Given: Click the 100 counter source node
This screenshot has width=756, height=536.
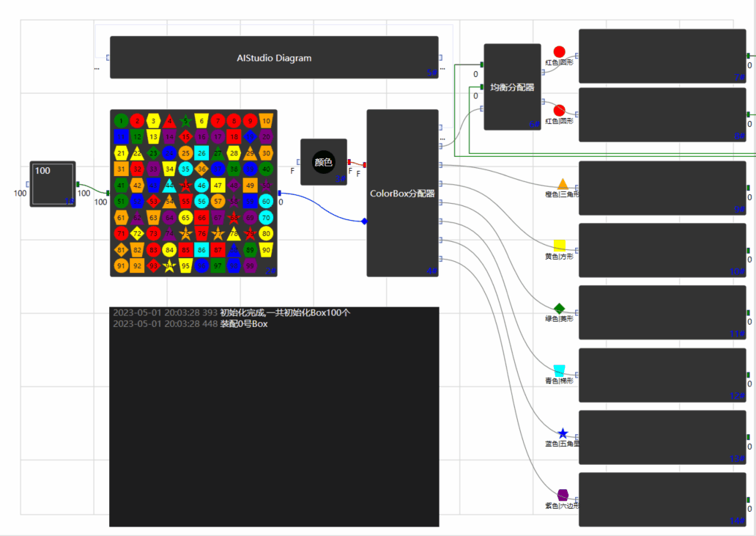Looking at the screenshot, I should pos(53,183).
